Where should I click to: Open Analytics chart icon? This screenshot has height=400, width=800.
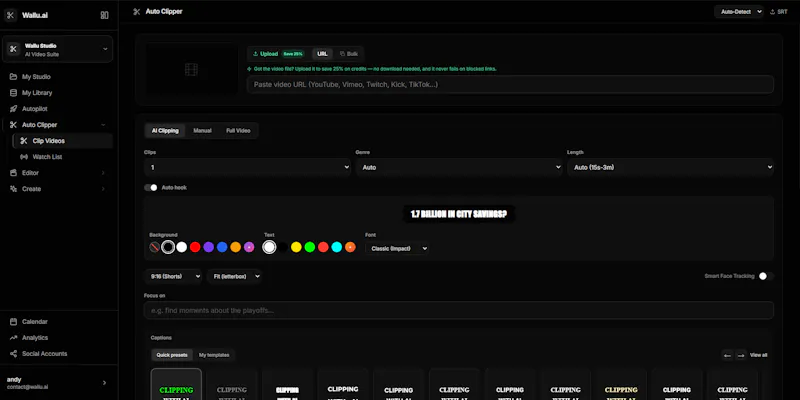13,338
